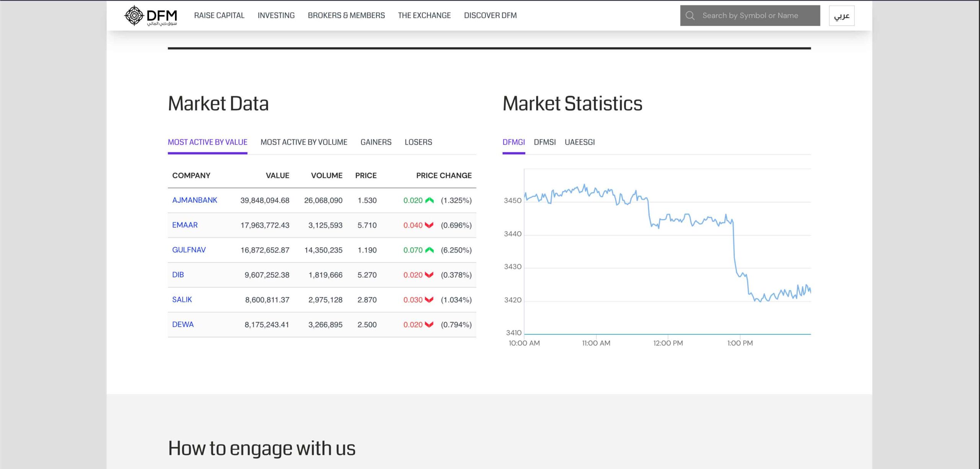980x469 pixels.
Task: Click the VOLUME column header
Action: [x=327, y=176]
